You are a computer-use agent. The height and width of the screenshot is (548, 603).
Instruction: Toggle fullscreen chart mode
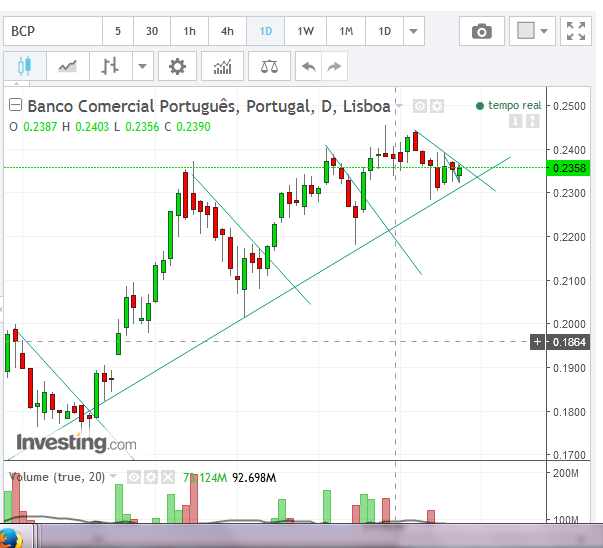576,31
